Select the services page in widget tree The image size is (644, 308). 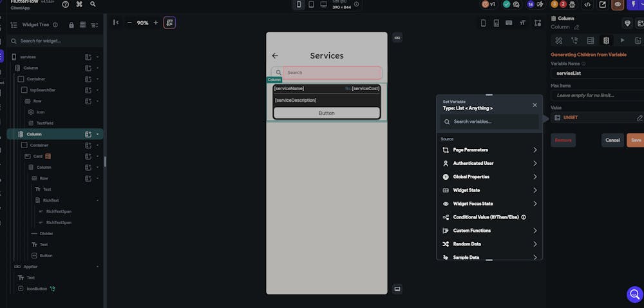28,57
